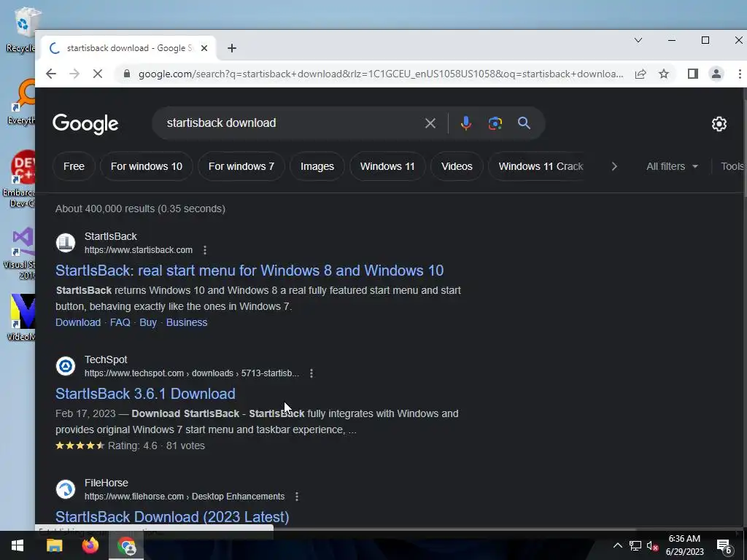This screenshot has width=747, height=560.
Task: Start voice search with the microphone
Action: tap(466, 123)
